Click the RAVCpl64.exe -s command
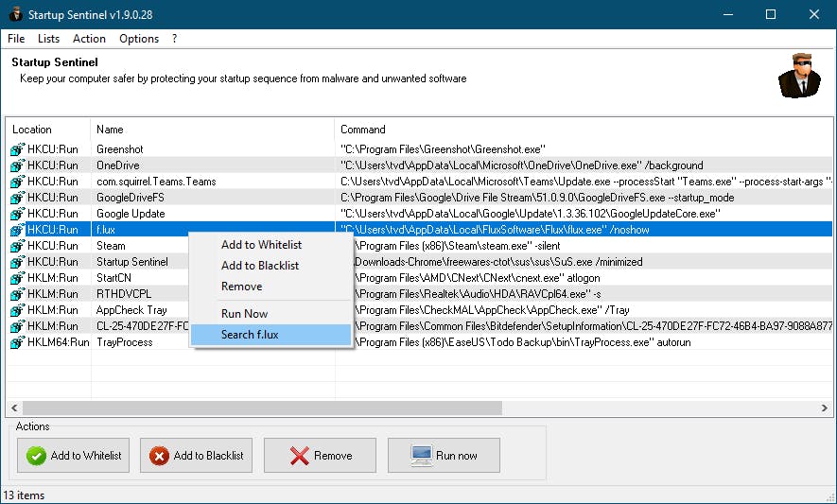 click(x=478, y=294)
